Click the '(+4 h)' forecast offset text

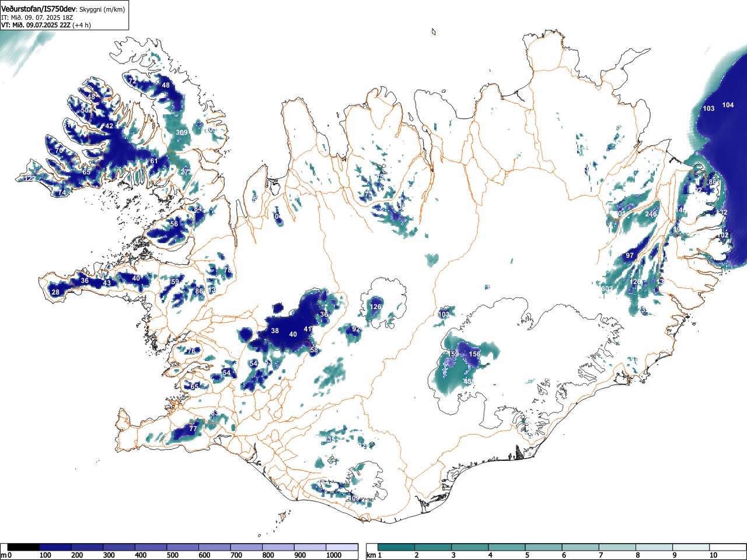coord(82,25)
